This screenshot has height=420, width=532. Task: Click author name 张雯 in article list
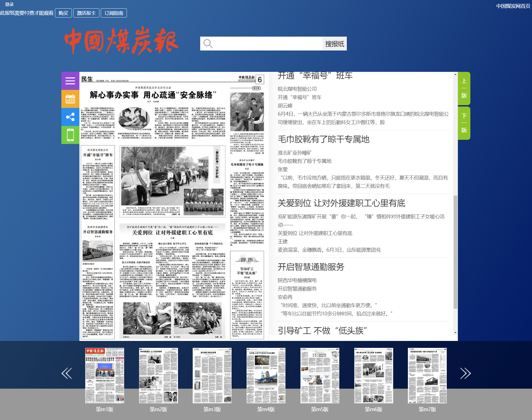pos(283,169)
